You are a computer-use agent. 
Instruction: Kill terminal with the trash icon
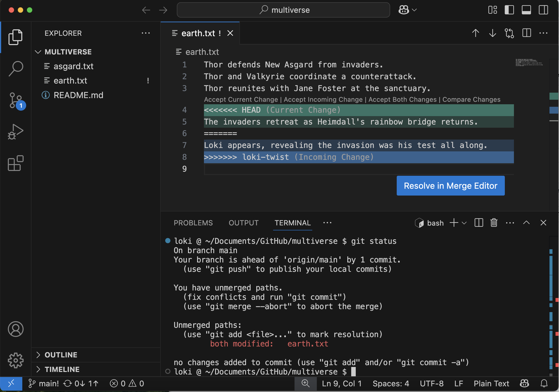(494, 223)
